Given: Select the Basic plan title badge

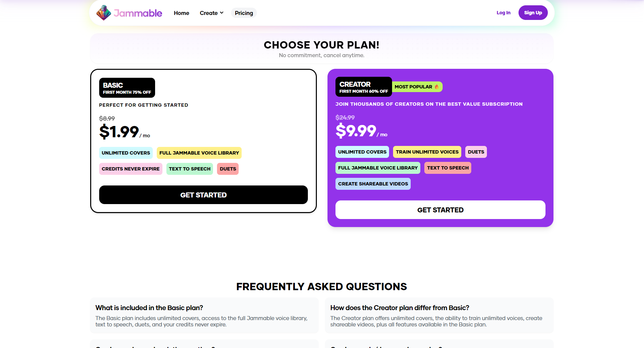Looking at the screenshot, I should coord(127,88).
